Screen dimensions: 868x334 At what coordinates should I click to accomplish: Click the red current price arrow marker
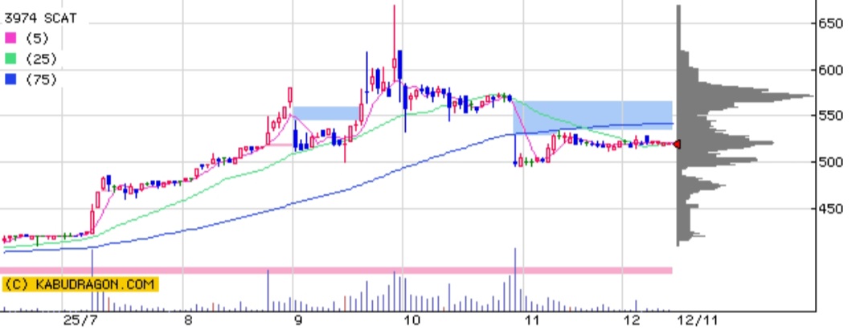click(x=677, y=145)
